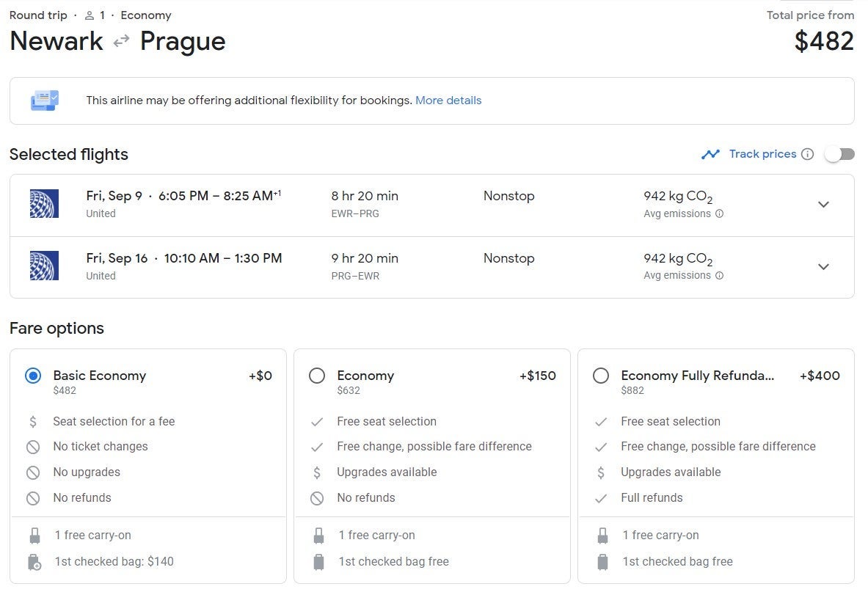Select the Basic Economy fare radio button
This screenshot has width=868, height=592.
(x=33, y=376)
